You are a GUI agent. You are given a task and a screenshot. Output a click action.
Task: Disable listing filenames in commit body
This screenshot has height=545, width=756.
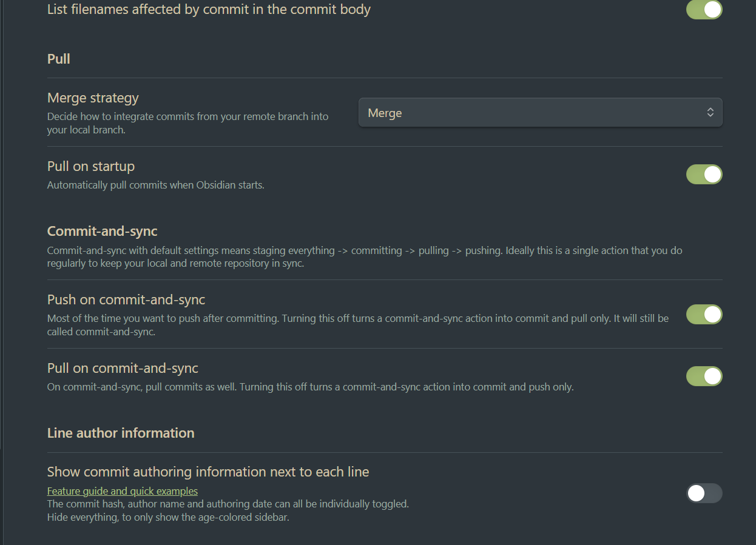[704, 10]
